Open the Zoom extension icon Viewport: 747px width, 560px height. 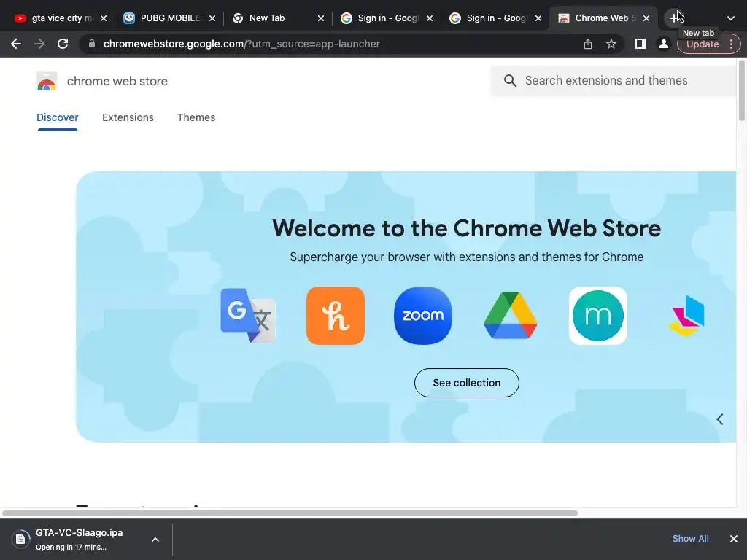coord(423,315)
